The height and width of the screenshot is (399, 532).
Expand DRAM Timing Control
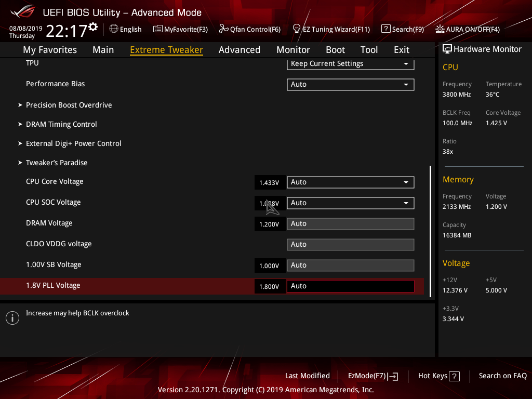61,124
